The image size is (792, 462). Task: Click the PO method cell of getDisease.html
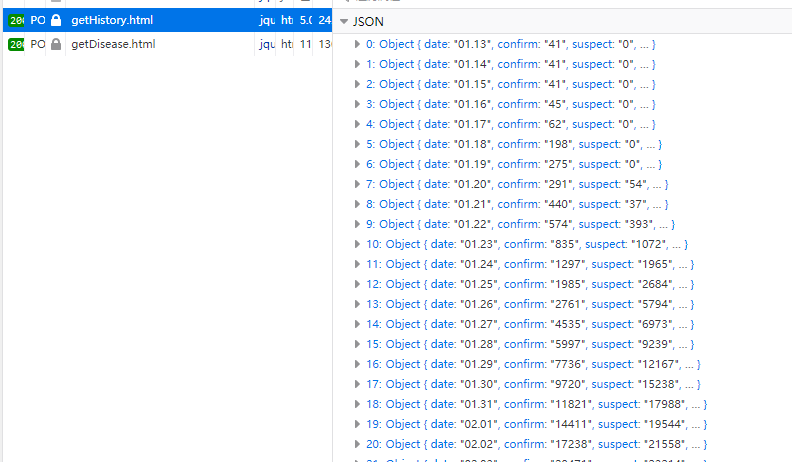pyautogui.click(x=37, y=44)
